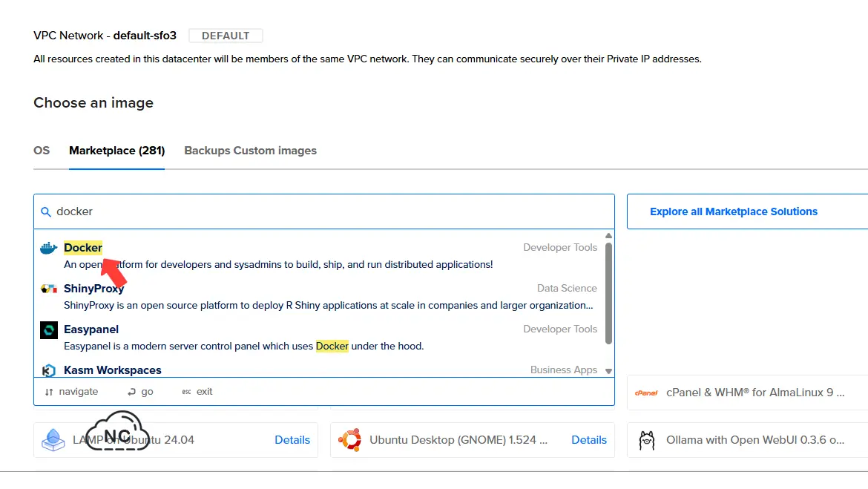Click the default-sfo3 VPC network name
The height and width of the screenshot is (489, 868).
[x=145, y=36]
